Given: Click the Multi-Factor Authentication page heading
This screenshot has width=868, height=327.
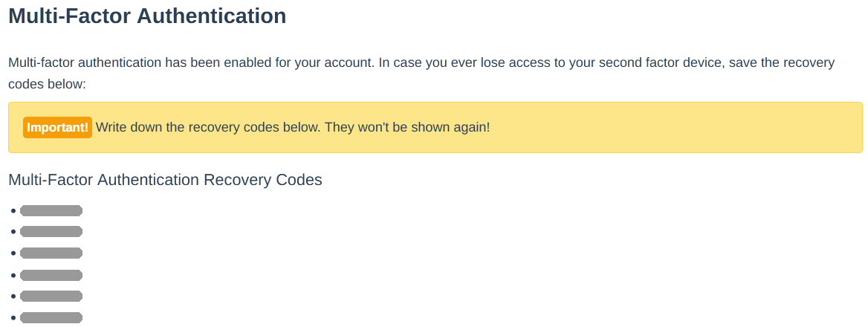Looking at the screenshot, I should coord(147,16).
